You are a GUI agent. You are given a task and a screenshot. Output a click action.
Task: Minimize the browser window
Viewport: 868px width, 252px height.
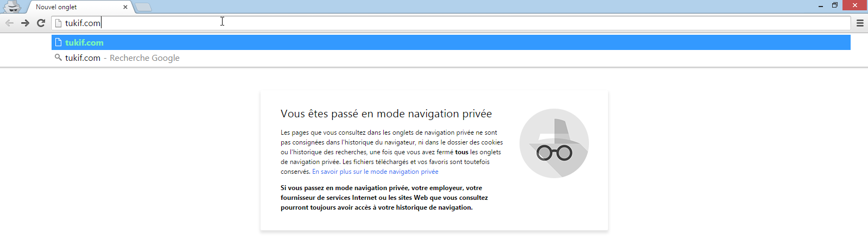click(x=821, y=6)
